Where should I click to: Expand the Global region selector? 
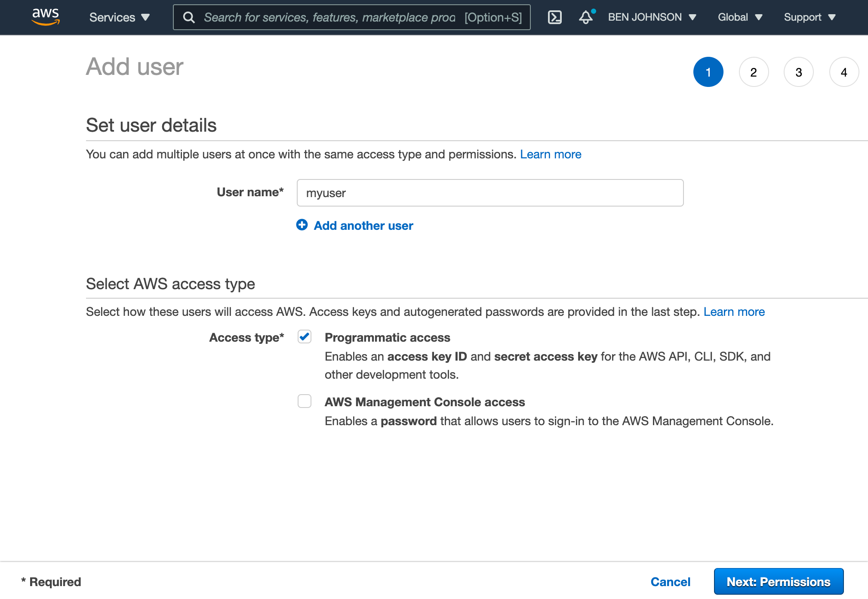(x=740, y=17)
